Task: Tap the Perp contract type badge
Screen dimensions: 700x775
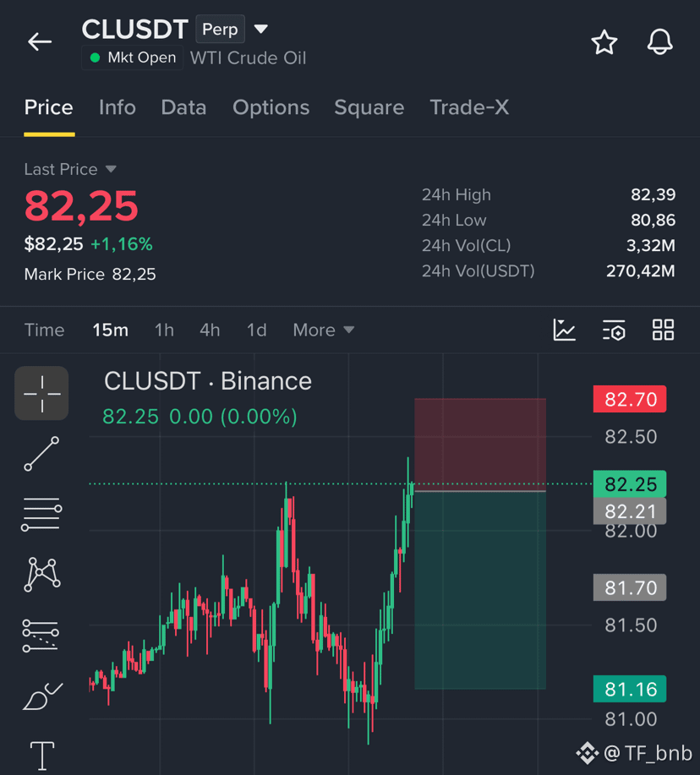Action: tap(220, 30)
